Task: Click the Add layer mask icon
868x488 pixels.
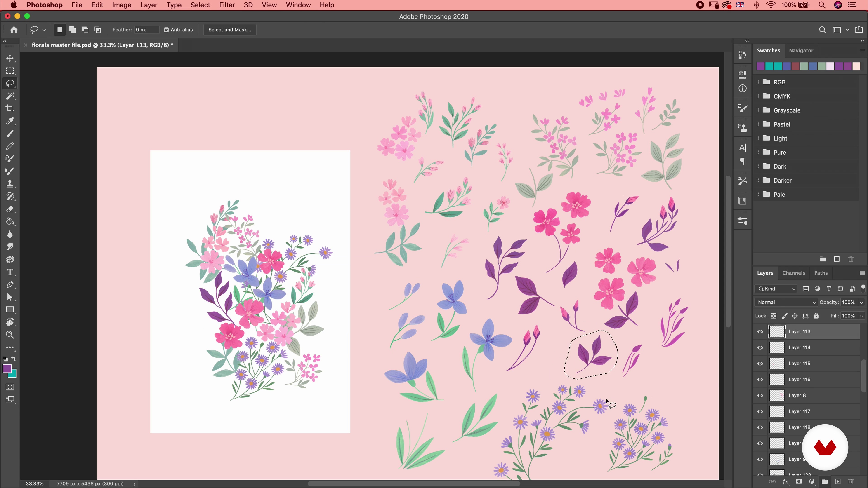Action: 799,482
